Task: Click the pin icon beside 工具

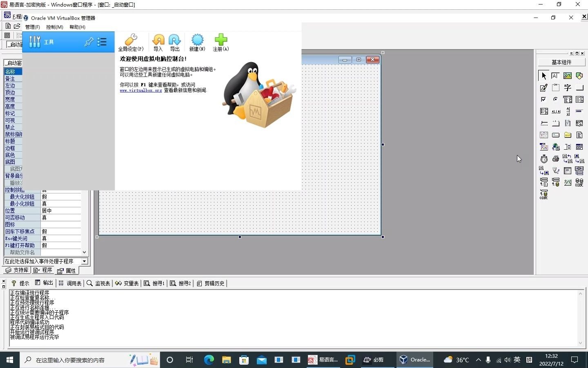Action: click(89, 42)
